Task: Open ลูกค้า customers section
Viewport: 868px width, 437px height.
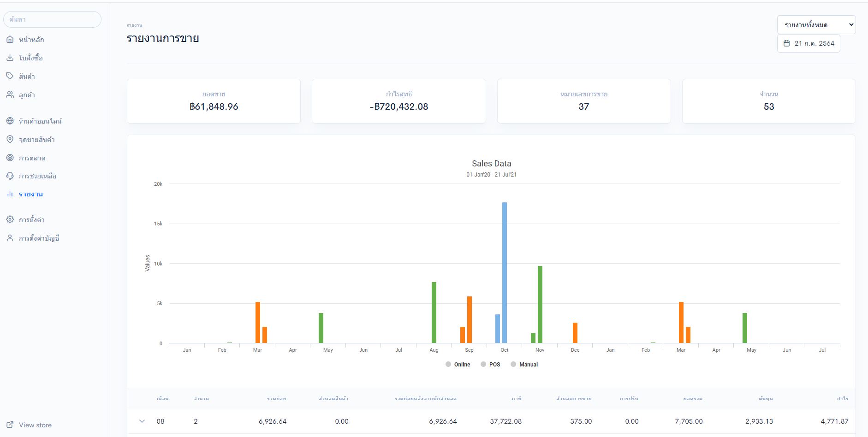Action: tap(27, 95)
